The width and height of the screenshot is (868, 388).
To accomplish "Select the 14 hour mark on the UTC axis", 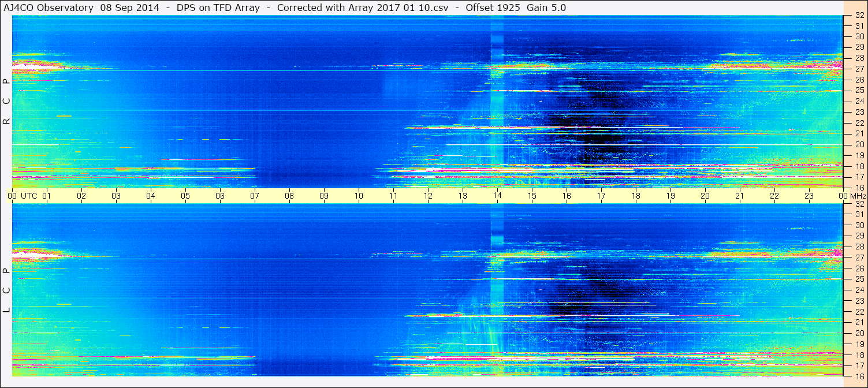I will 497,196.
